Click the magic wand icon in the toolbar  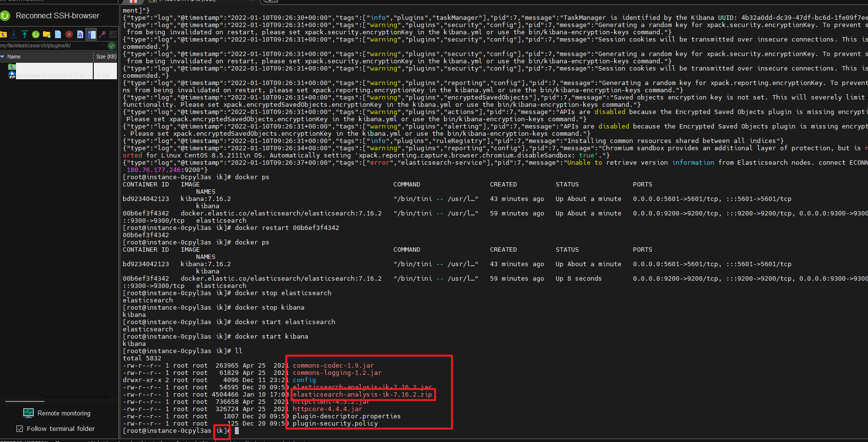pos(102,34)
